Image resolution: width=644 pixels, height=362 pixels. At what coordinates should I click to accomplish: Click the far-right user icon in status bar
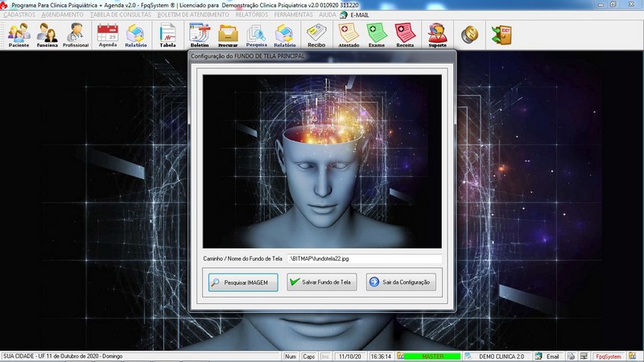pos(633,356)
